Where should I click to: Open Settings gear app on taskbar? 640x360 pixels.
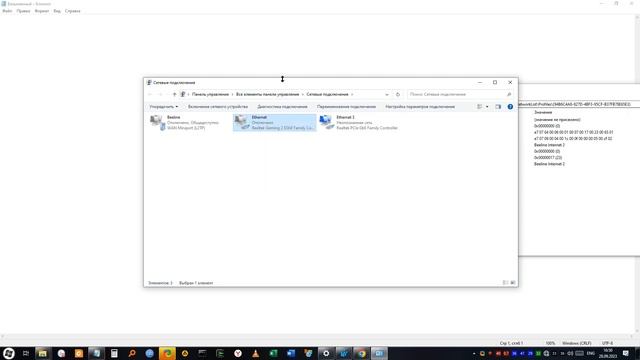(326, 353)
